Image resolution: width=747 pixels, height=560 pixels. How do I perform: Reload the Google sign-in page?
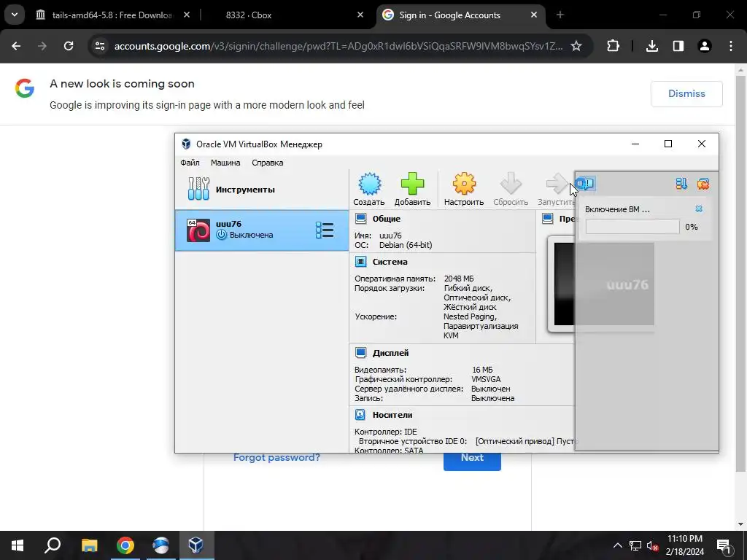(x=69, y=46)
